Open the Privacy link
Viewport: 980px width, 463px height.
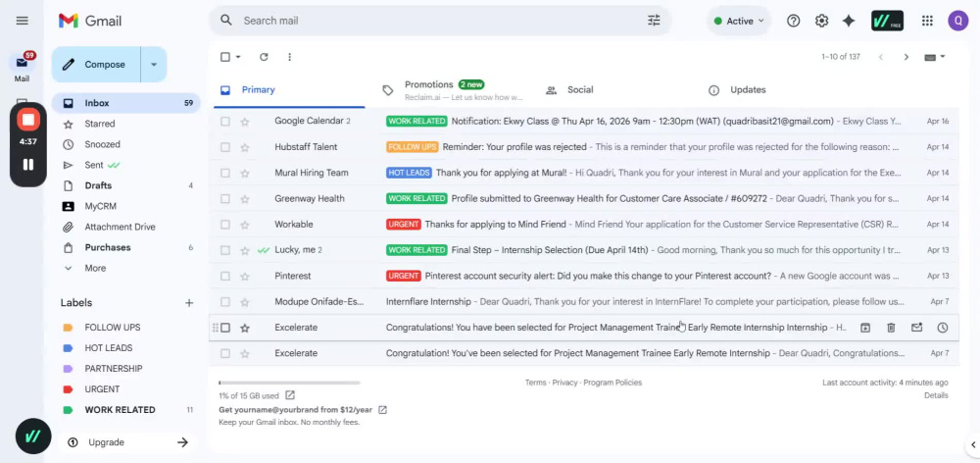(x=565, y=383)
